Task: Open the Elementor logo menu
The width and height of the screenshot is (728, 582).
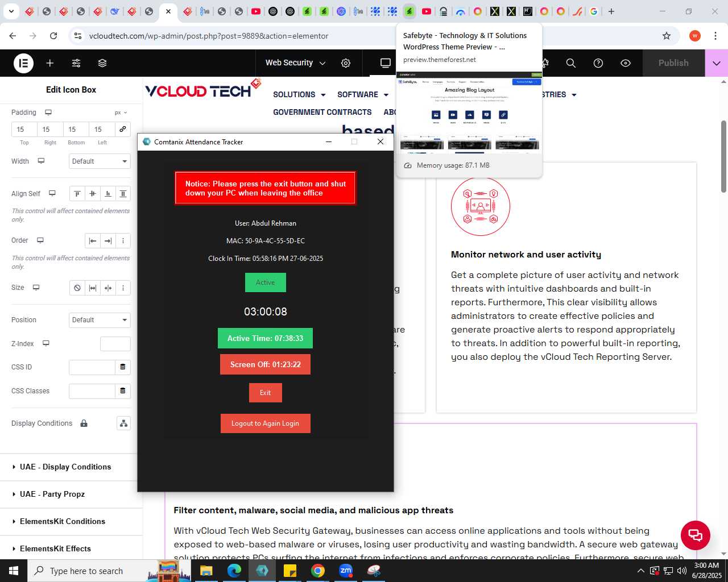Action: (23, 63)
